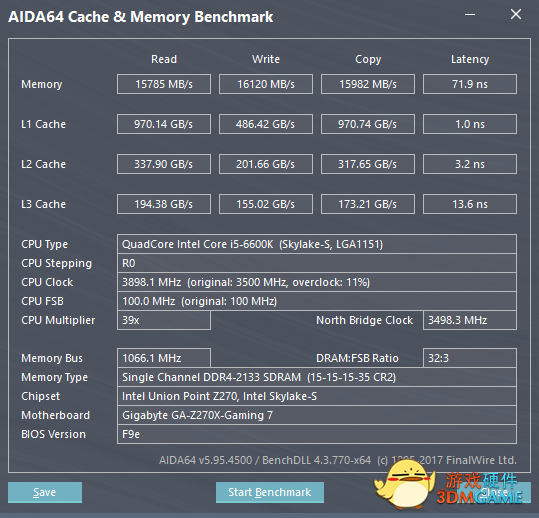Click the Memory Copy 15982 MB/s value

click(x=368, y=84)
